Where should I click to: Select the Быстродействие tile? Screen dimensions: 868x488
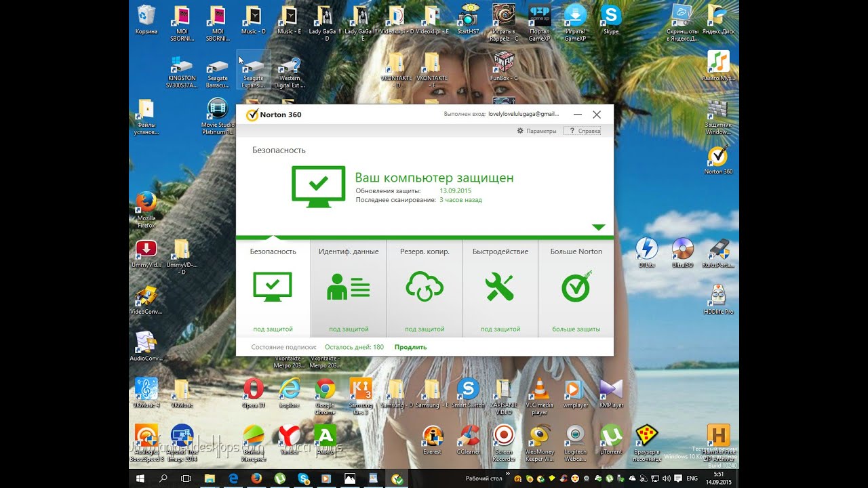[500, 288]
